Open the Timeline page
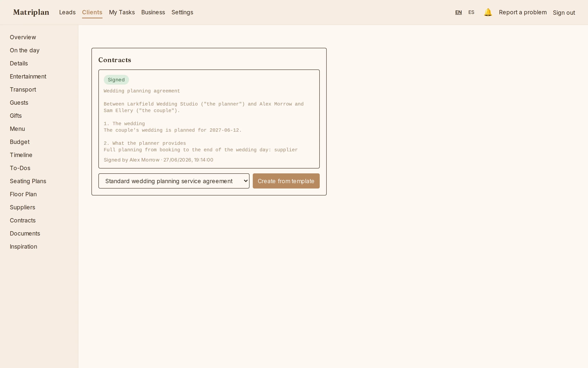Screen dimensions: 588x368 (21, 155)
